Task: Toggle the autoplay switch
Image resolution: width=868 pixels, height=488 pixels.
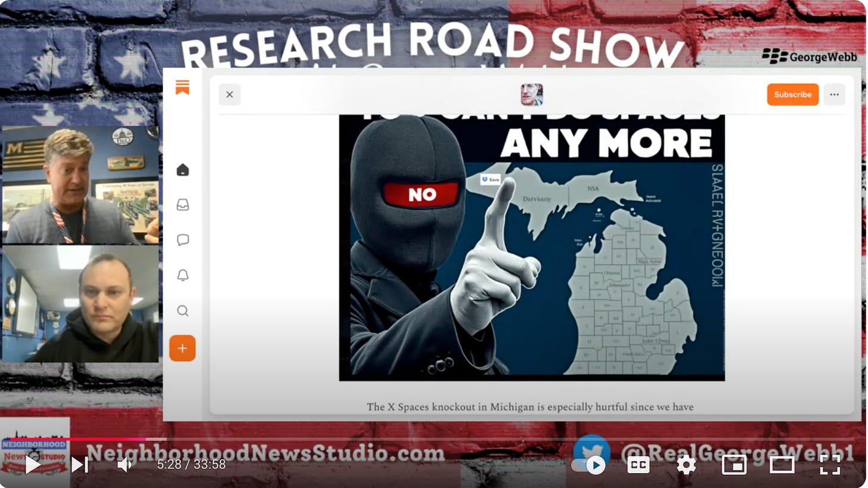Action: [589, 465]
